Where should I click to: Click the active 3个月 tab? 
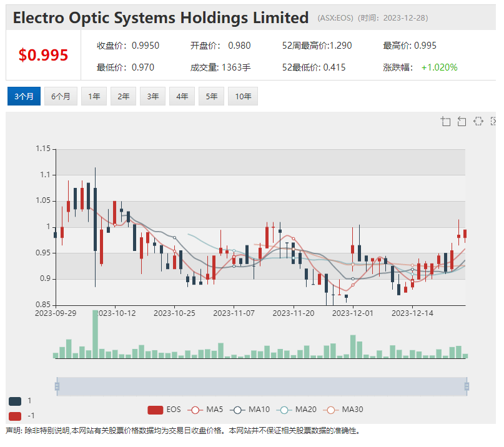click(24, 96)
